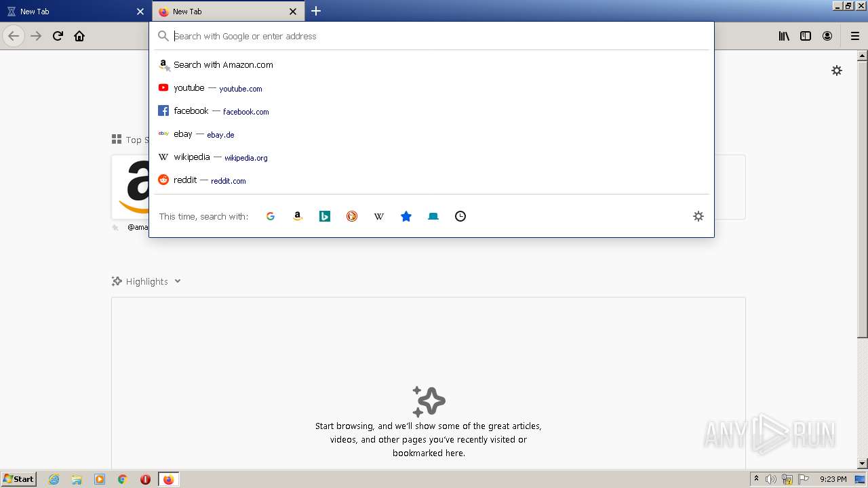
Task: Open the Firefox account icon
Action: [x=827, y=36]
